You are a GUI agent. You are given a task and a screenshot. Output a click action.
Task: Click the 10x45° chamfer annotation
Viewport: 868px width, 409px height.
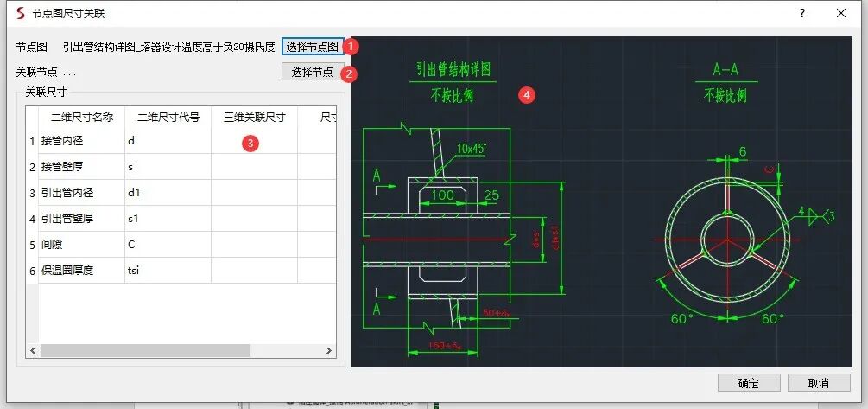(x=472, y=148)
